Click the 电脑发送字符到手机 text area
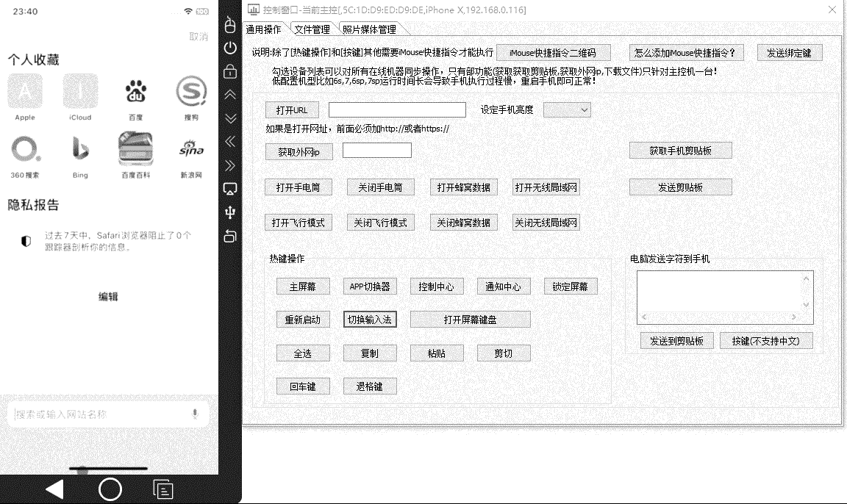Screen dimensions: 847x504 (x=725, y=298)
